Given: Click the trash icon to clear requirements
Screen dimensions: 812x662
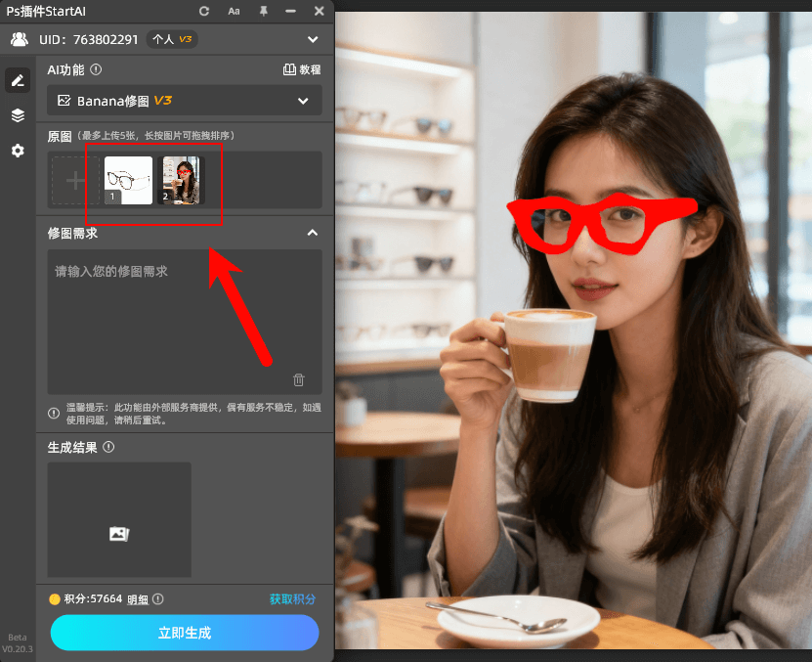Looking at the screenshot, I should click(x=299, y=379).
